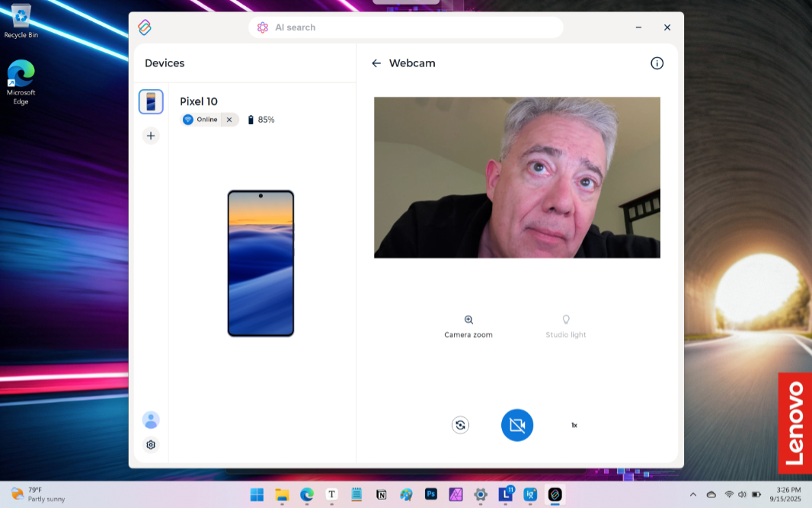Click the app logo in title bar
This screenshot has width=812, height=508.
coord(145,27)
